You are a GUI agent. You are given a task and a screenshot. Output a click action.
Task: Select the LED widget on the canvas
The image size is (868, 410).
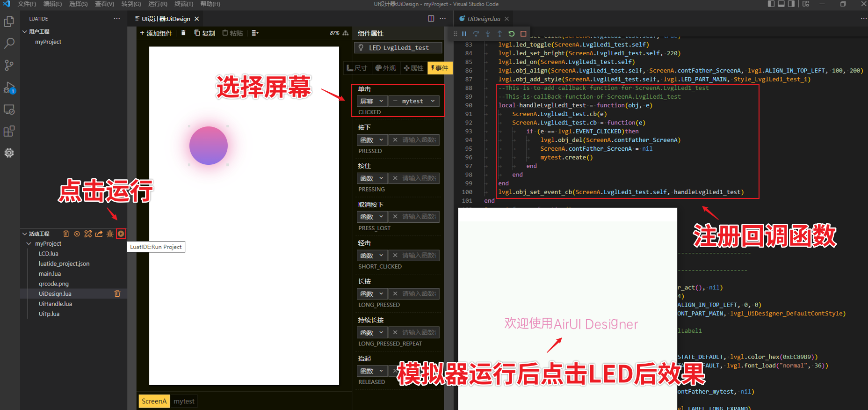209,146
